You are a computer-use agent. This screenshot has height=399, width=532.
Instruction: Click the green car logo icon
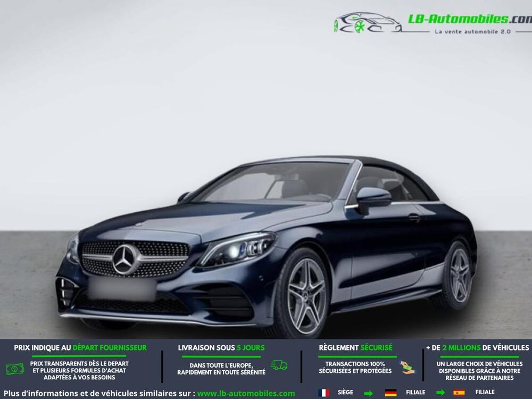[x=368, y=23]
